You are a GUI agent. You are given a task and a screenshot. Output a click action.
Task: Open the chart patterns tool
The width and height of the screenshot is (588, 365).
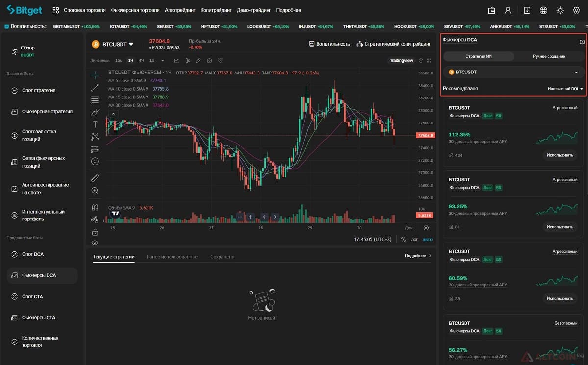(x=95, y=137)
